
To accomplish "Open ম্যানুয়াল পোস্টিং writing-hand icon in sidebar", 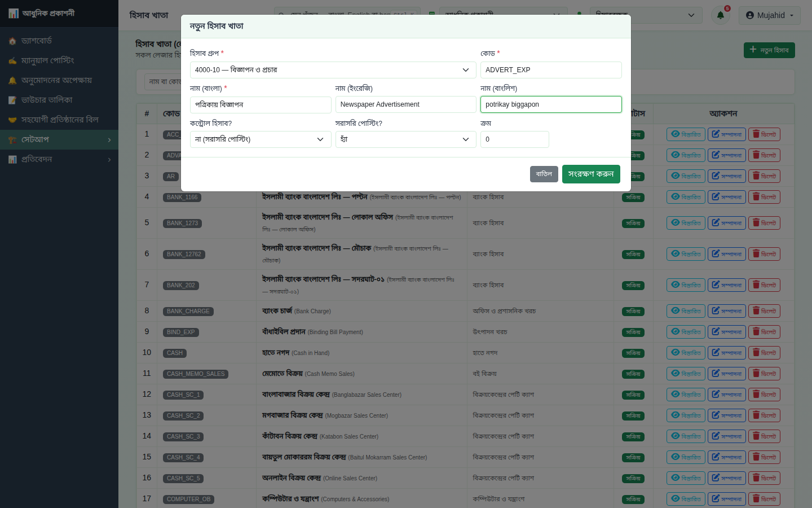I will (x=12, y=61).
